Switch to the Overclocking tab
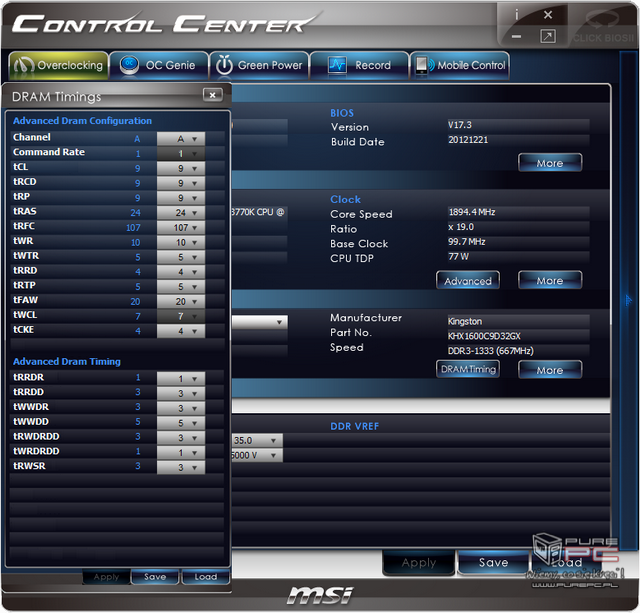The width and height of the screenshot is (640, 613). click(x=58, y=65)
